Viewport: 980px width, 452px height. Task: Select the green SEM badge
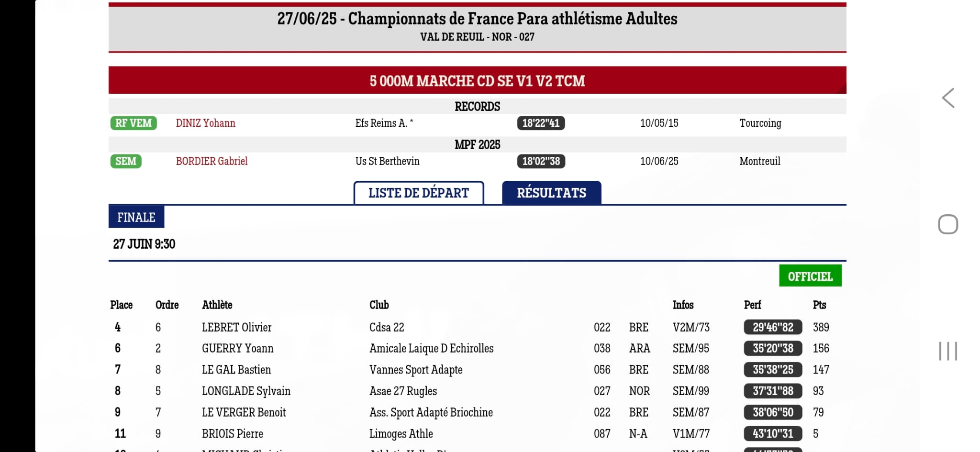[126, 161]
